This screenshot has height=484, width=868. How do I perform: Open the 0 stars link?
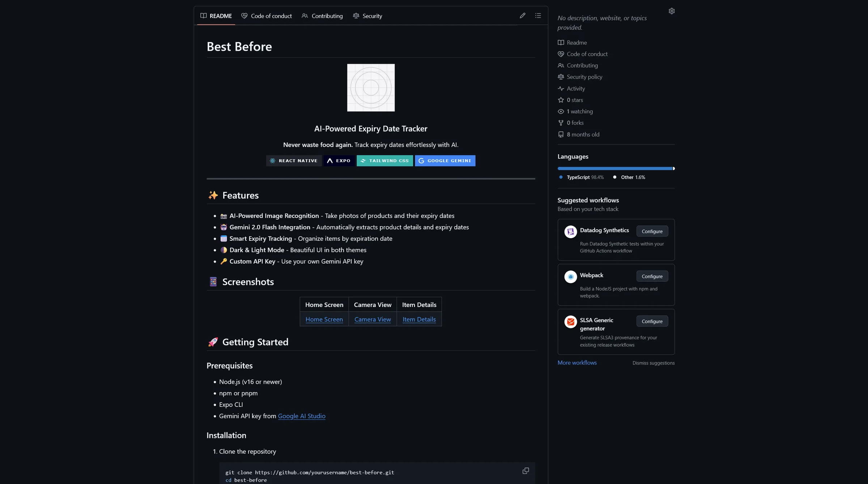coord(575,100)
